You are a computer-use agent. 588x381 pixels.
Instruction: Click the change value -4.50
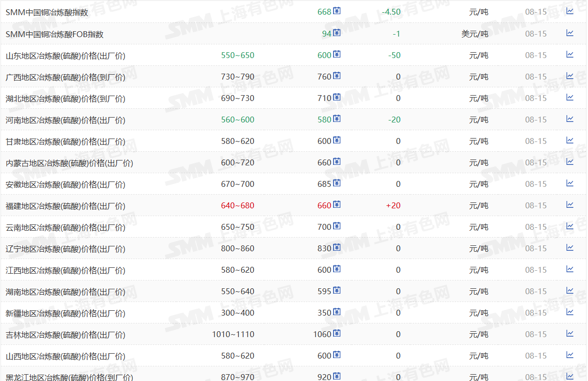click(x=391, y=12)
